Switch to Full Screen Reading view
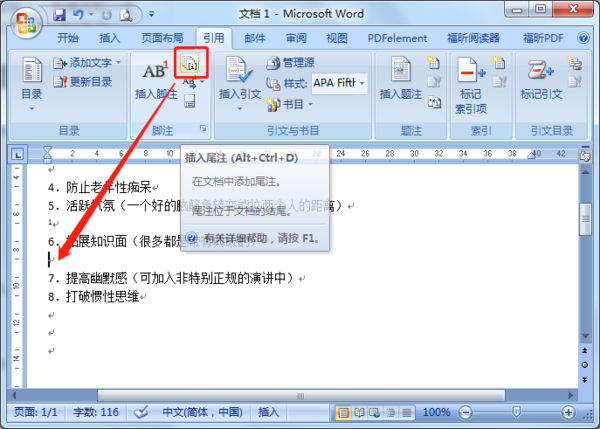Viewport: 600px width, 429px height. 359,413
